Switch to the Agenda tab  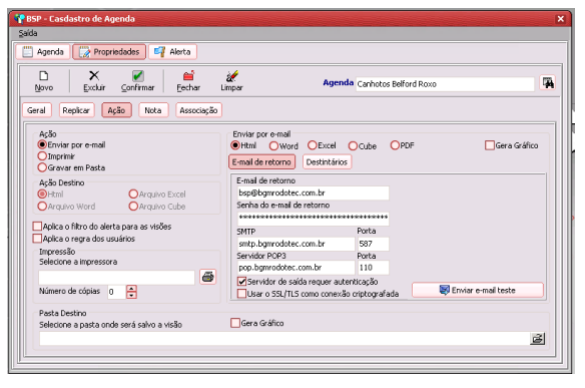coord(43,52)
